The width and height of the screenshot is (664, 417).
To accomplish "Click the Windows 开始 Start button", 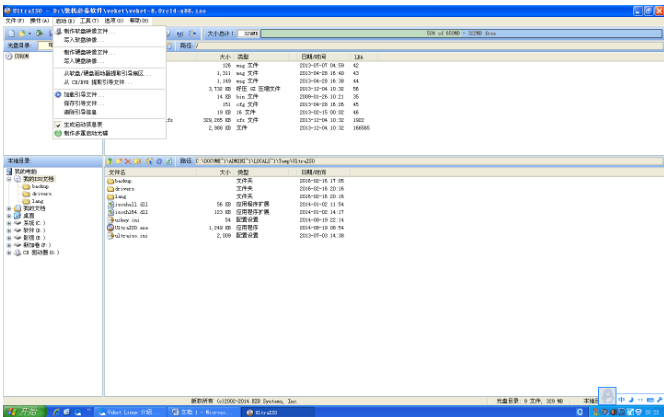I will pos(25,411).
